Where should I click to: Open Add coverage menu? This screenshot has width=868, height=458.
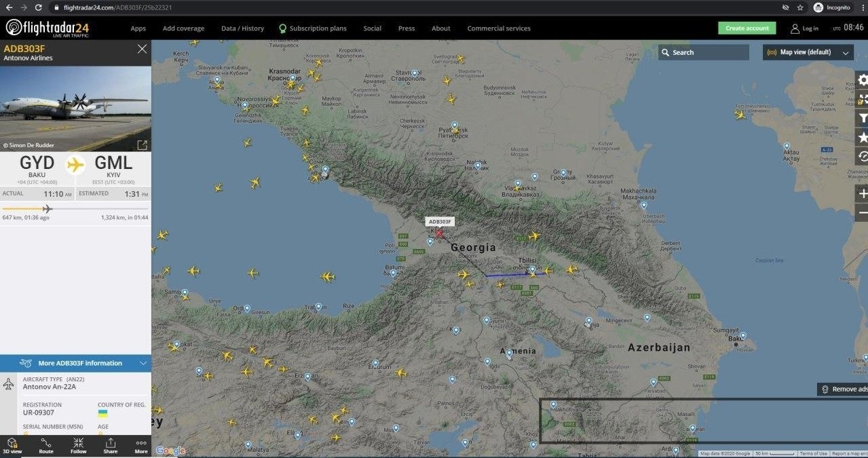tap(183, 28)
